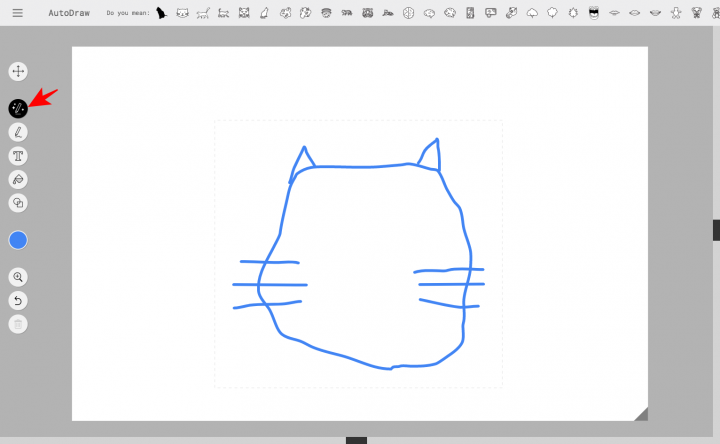720x444 pixels.
Task: Select the AutoDraw magic pen tool
Action: coord(18,108)
